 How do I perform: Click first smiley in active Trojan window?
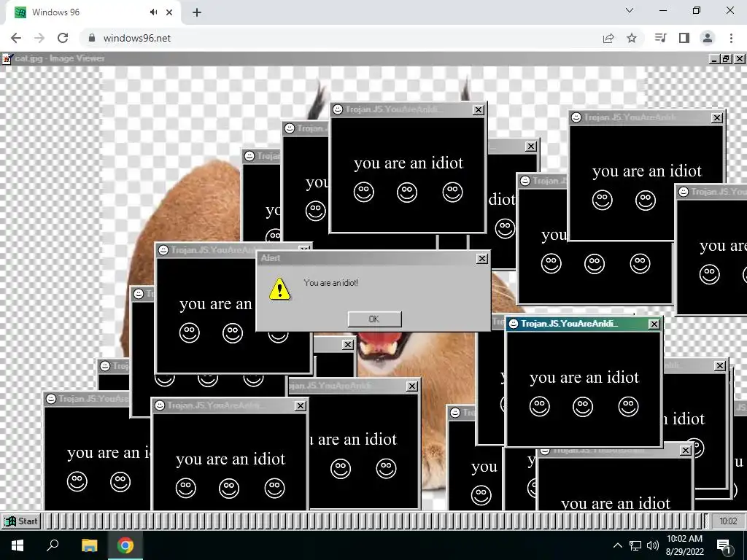(x=539, y=406)
